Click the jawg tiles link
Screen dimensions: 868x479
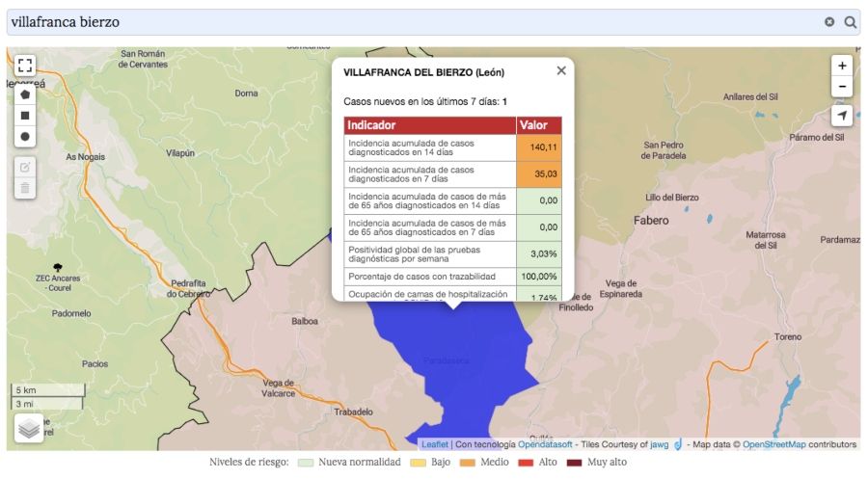pos(659,444)
